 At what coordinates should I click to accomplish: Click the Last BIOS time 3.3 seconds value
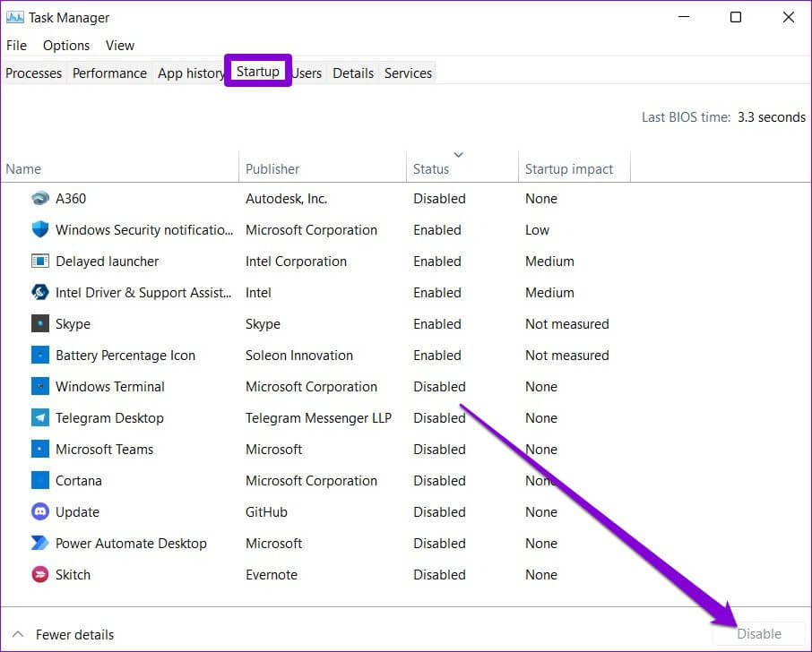pyautogui.click(x=771, y=117)
